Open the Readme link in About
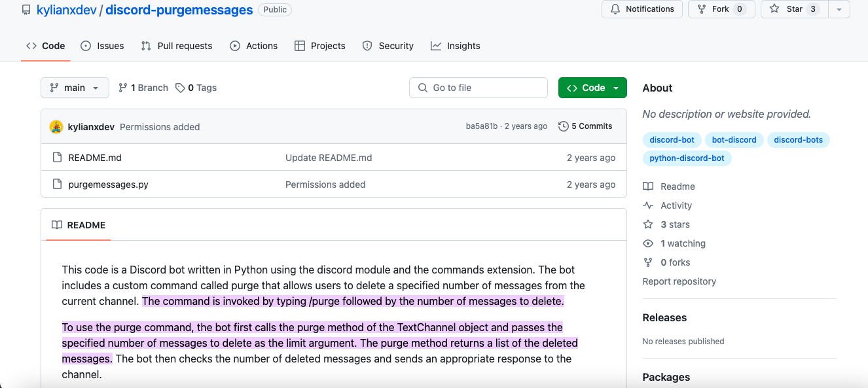 (669, 186)
